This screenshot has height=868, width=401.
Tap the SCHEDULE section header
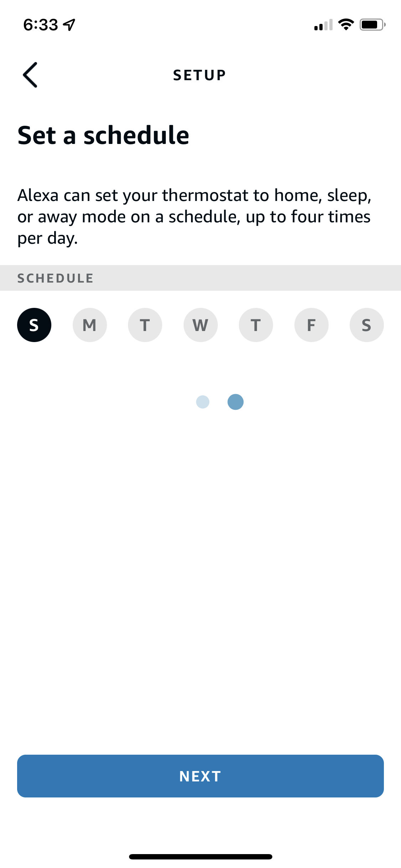(55, 278)
